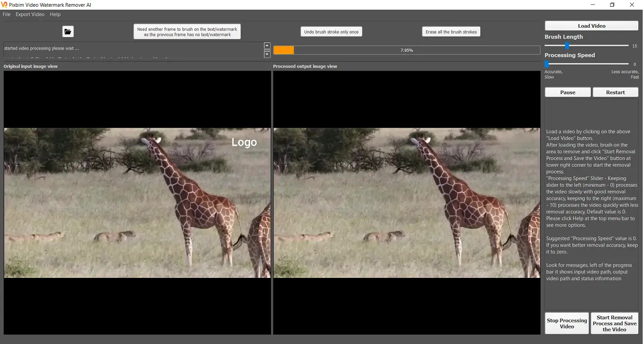Click the Processing Speed slider handle
644x344 pixels.
click(x=547, y=64)
